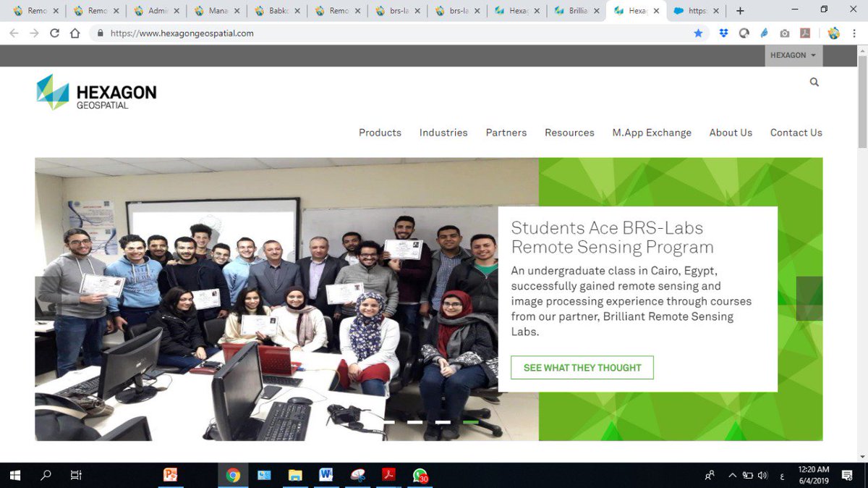
Task: Close the Babk browser tab
Action: [x=297, y=11]
